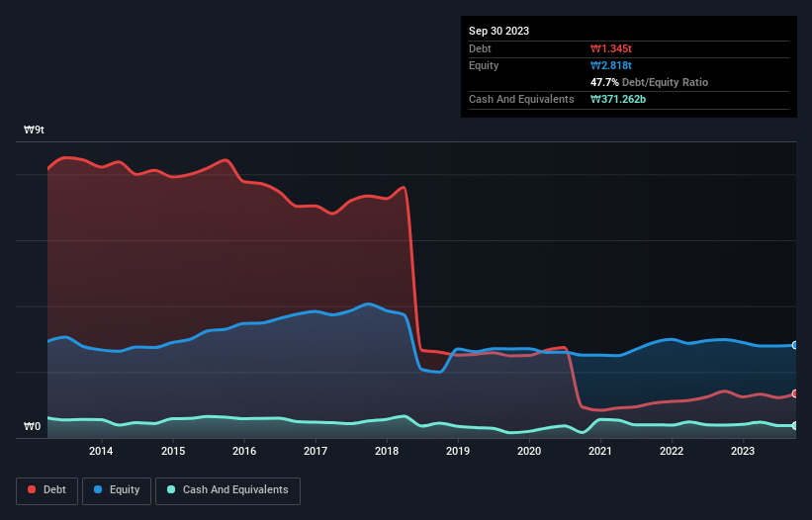This screenshot has width=812, height=520.
Task: Toggle the Cash And Equivalents legend button
Action: (x=227, y=490)
